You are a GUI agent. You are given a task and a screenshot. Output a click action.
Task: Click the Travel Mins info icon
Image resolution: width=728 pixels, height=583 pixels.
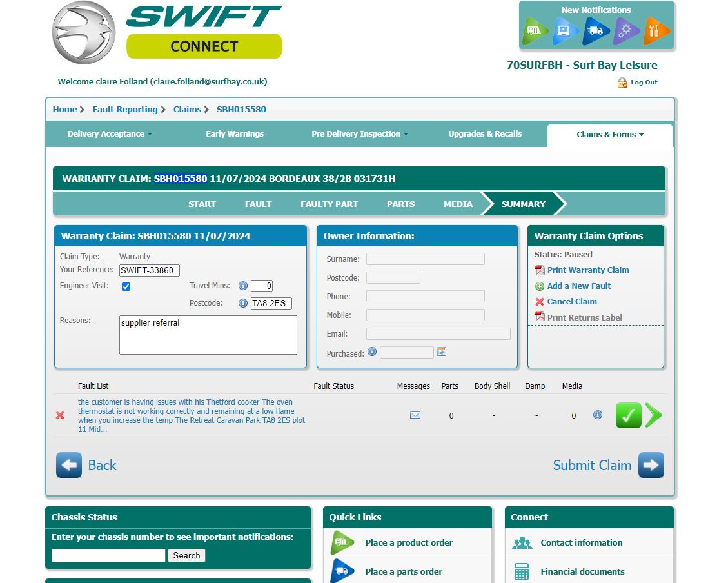pos(243,286)
